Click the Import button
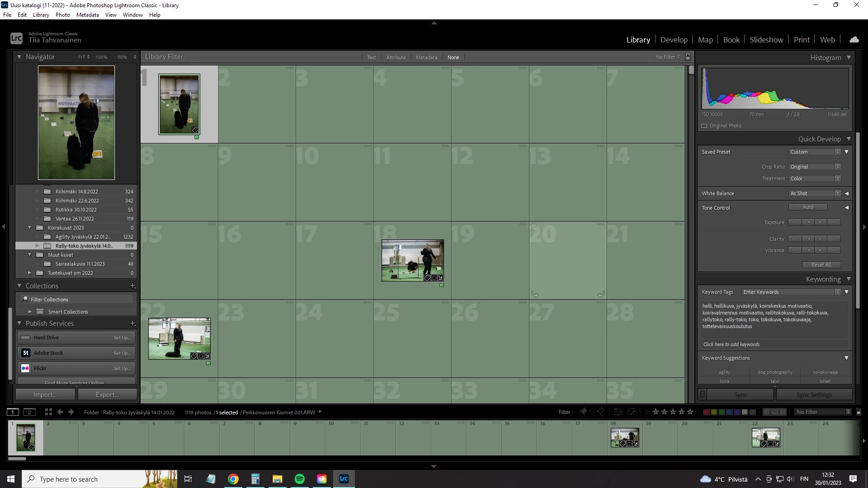Viewport: 868px width, 488px height. coord(45,394)
